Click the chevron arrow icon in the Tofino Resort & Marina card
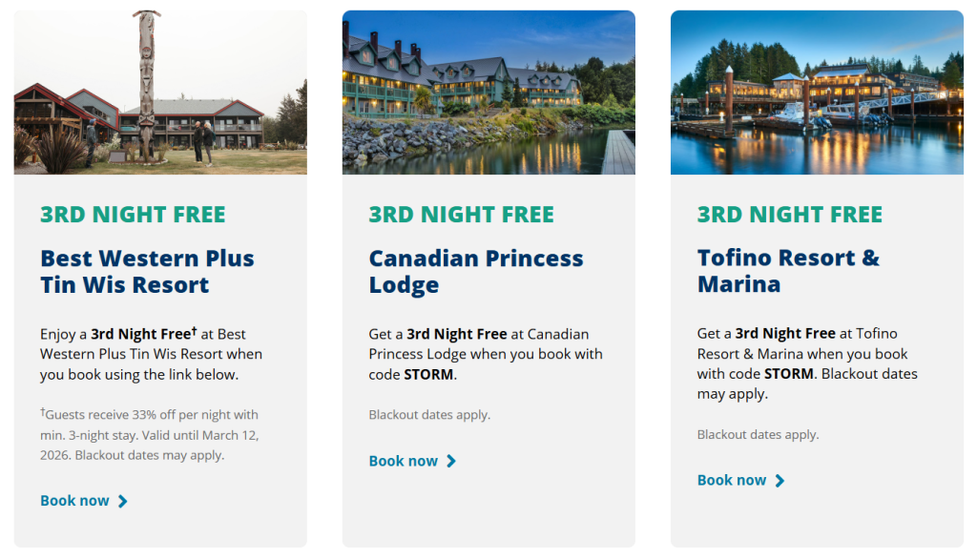Screen dimensions: 977x560 [x=780, y=481]
